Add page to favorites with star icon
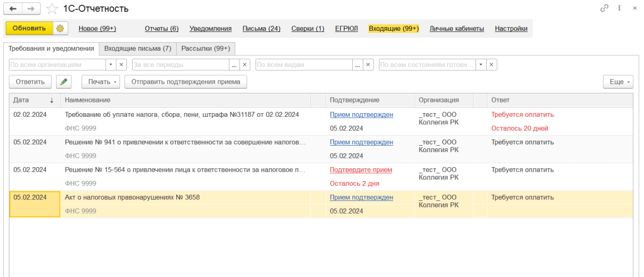This screenshot has width=644, height=277. coord(52,9)
